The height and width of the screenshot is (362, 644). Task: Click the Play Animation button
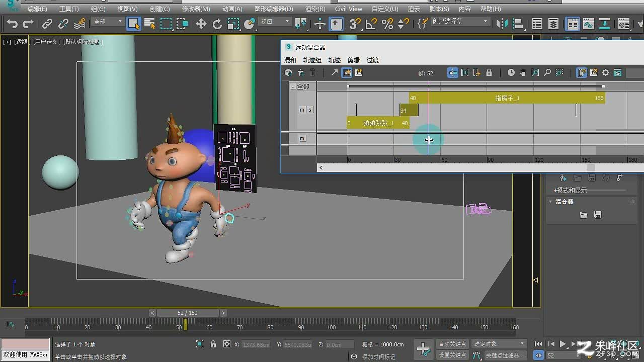[563, 344]
